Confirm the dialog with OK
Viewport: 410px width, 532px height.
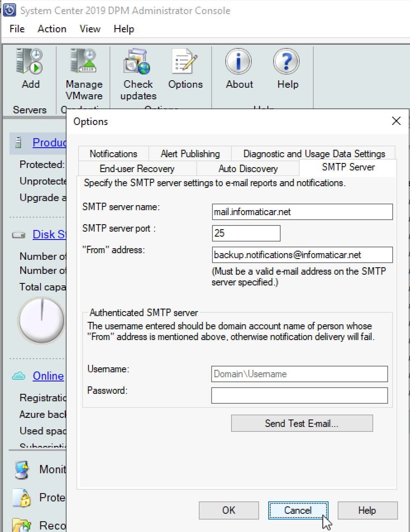click(229, 510)
